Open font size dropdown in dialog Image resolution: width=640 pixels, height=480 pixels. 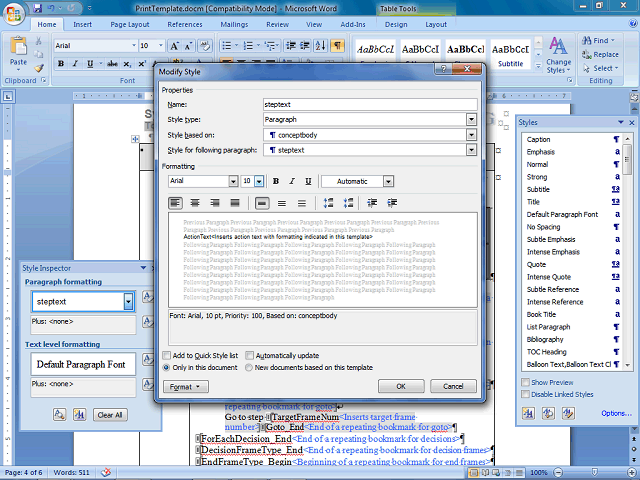[259, 181]
